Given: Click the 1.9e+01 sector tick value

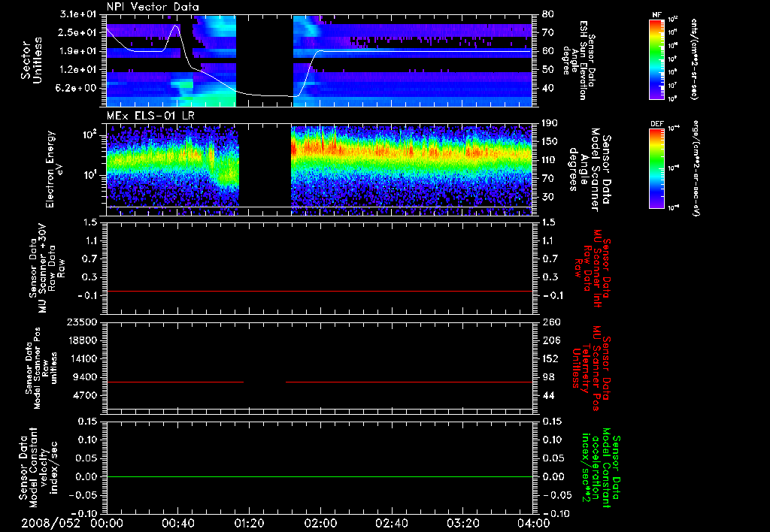Looking at the screenshot, I should pos(77,51).
